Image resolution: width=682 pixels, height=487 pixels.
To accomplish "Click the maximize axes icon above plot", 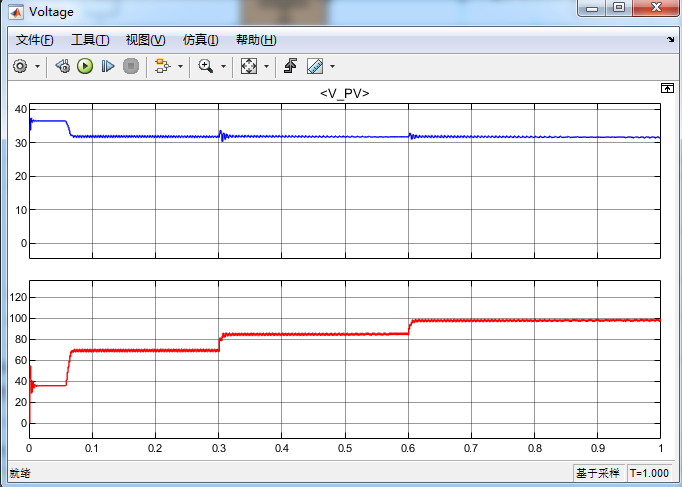I will point(667,88).
